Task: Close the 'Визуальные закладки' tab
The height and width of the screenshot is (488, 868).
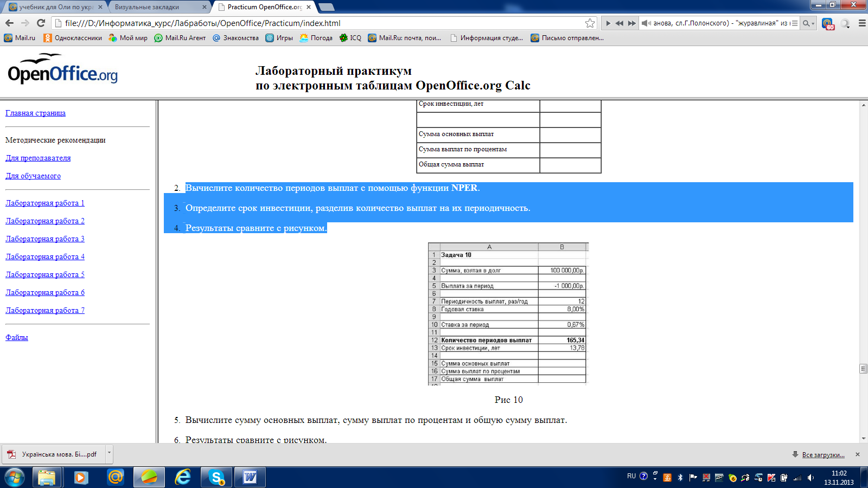Action: (x=205, y=7)
